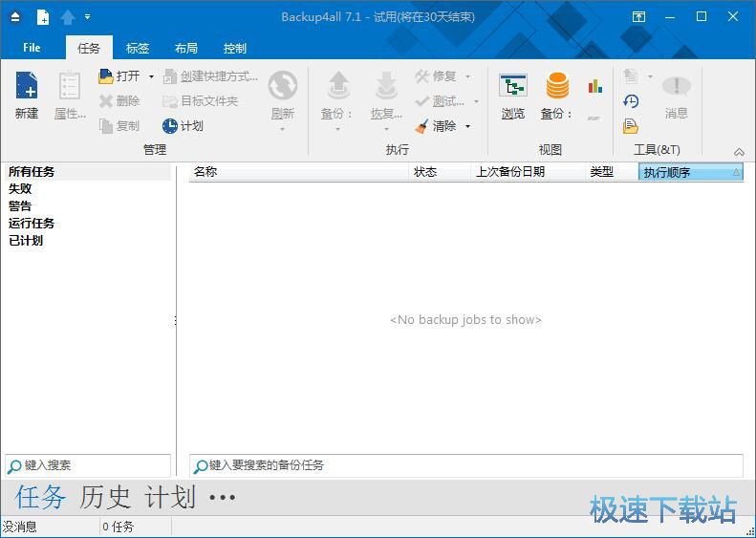The image size is (756, 538).
Task: Click the Test (测试) checkmark button
Action: [x=440, y=101]
